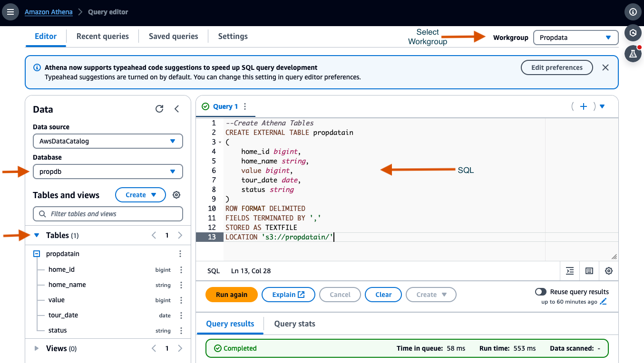Select the Query stats tab

coord(295,324)
